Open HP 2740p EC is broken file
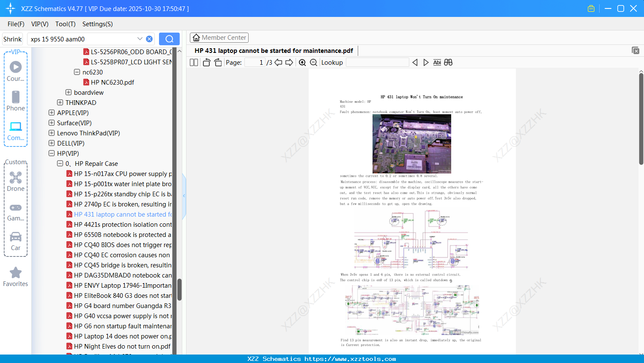The height and width of the screenshot is (363, 644). click(x=119, y=204)
